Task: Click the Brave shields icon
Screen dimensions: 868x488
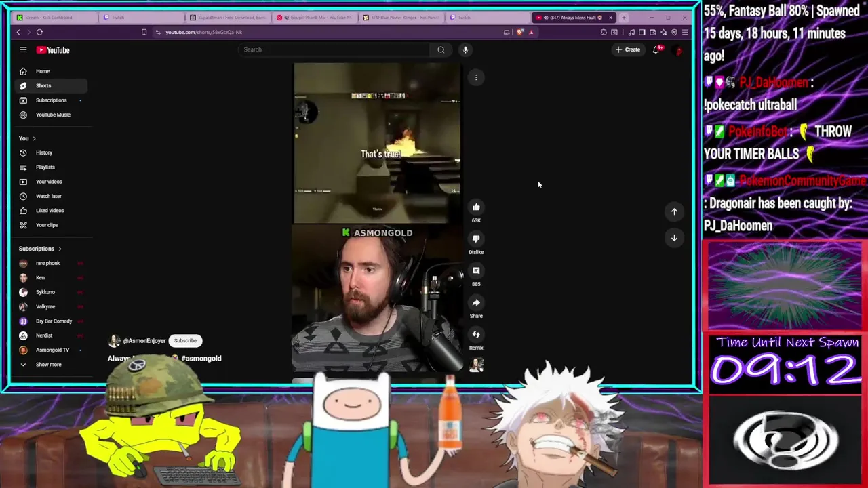Action: click(x=520, y=32)
